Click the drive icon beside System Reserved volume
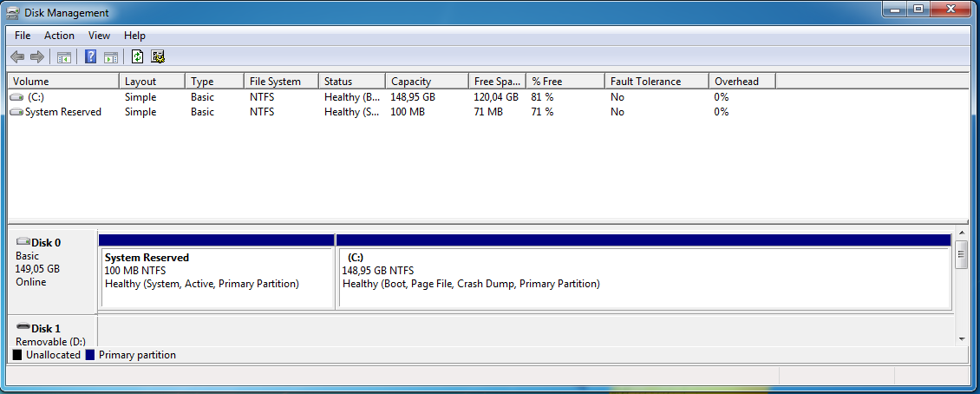 (x=18, y=113)
